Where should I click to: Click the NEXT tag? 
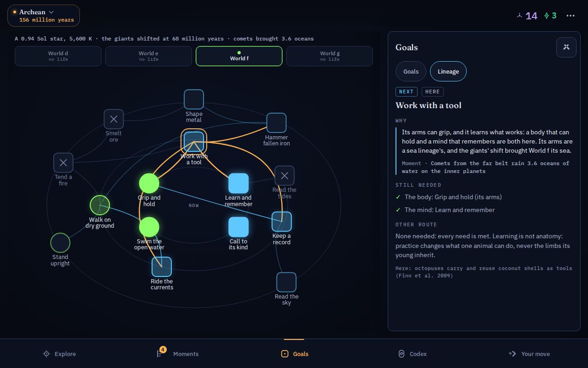[406, 92]
